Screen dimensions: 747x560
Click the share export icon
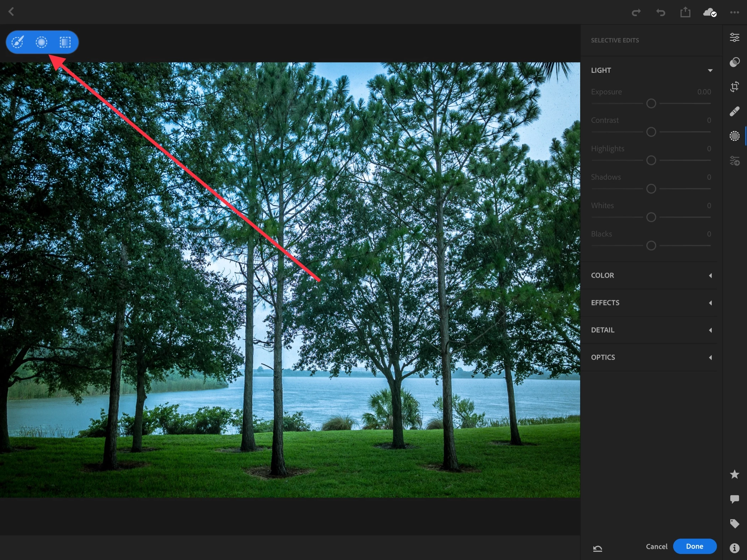[685, 12]
